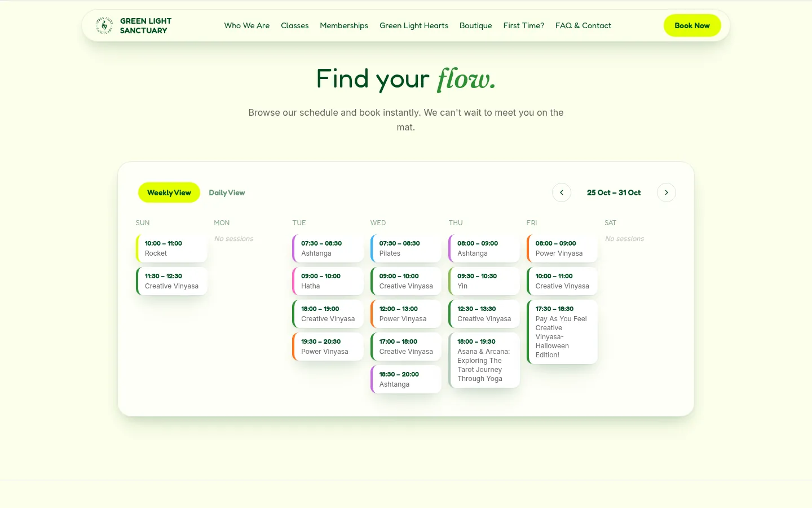Open Classes menu item
Viewport: 812px width, 508px height.
click(295, 25)
